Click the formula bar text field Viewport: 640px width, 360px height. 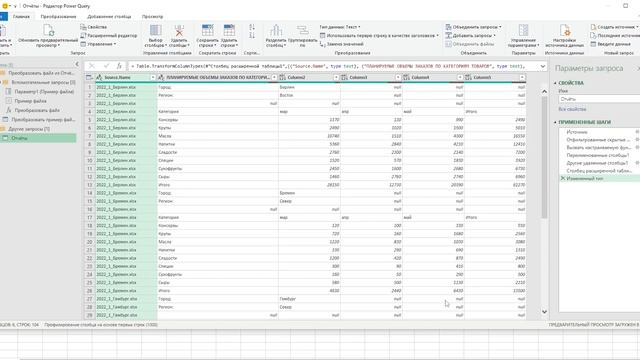coord(332,66)
